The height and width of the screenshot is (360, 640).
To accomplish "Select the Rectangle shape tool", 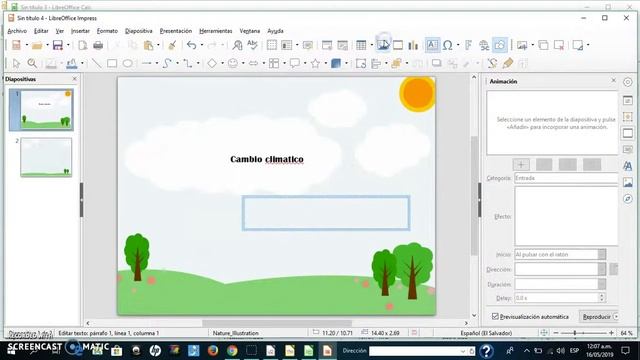I will (112, 63).
